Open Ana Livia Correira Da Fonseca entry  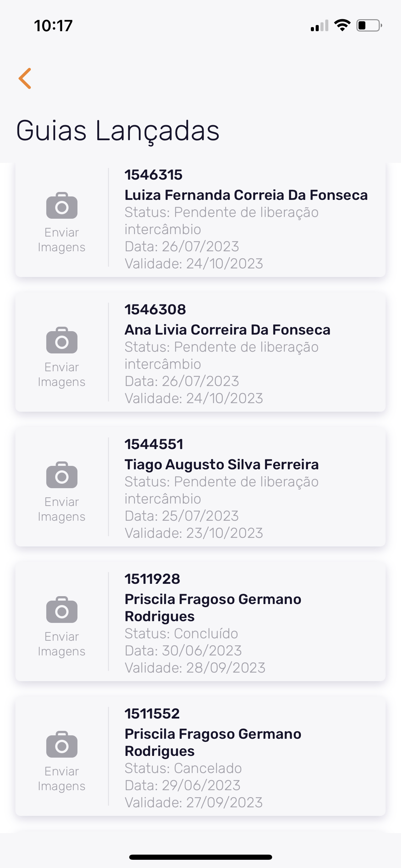click(x=227, y=330)
